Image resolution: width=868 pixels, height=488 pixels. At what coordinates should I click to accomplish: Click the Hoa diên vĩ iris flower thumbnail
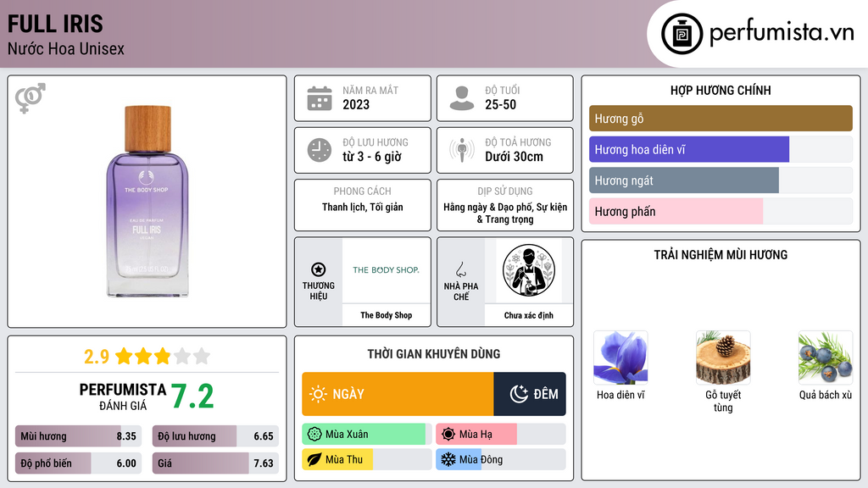click(620, 358)
